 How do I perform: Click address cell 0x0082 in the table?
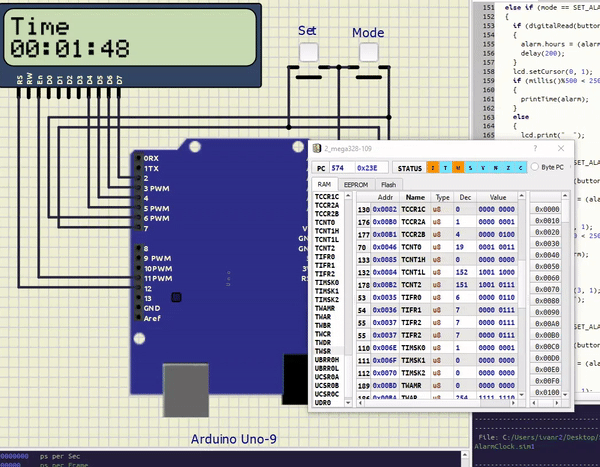(385, 209)
